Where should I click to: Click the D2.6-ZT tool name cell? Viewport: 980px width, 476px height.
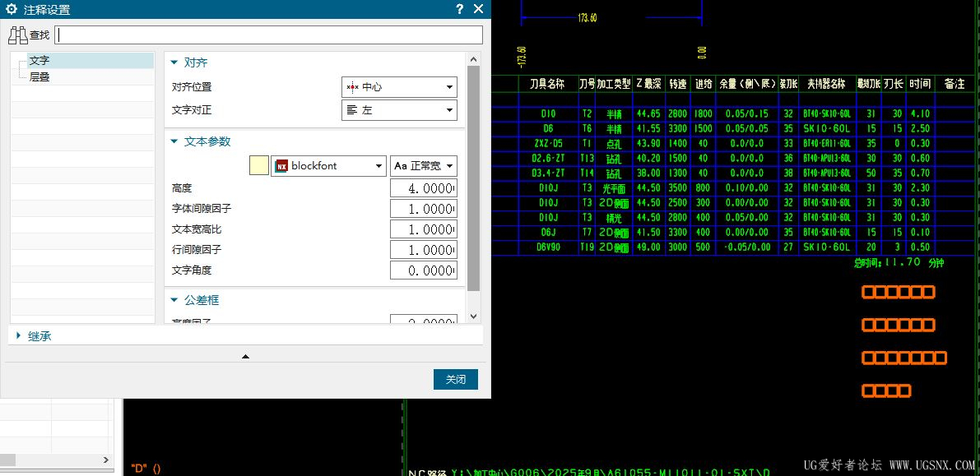click(548, 159)
